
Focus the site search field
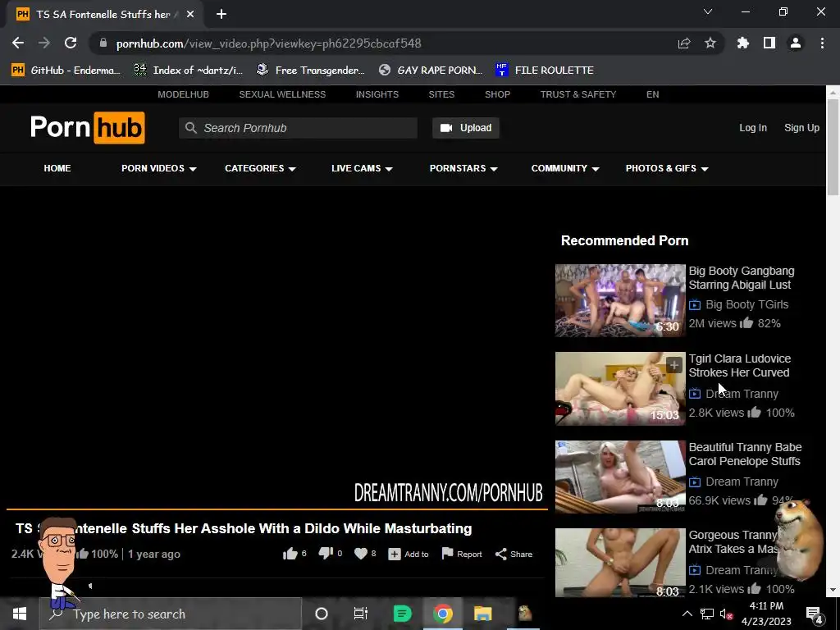click(298, 128)
